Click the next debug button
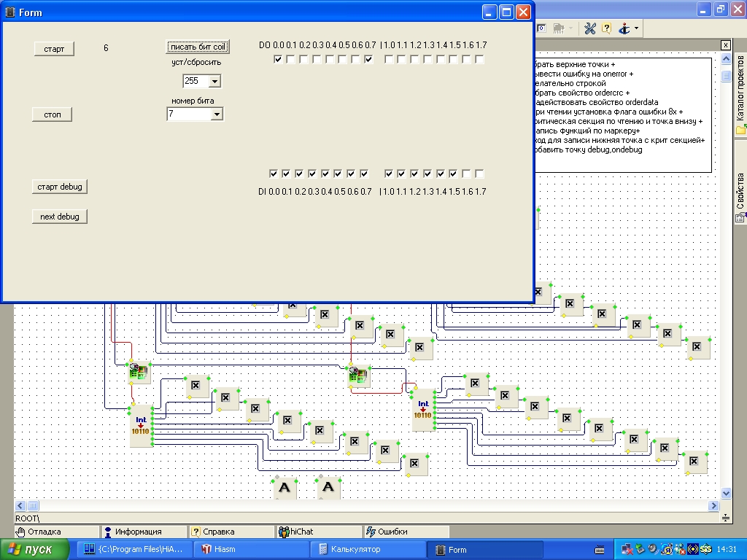Screen dimensions: 747x560 coord(60,217)
